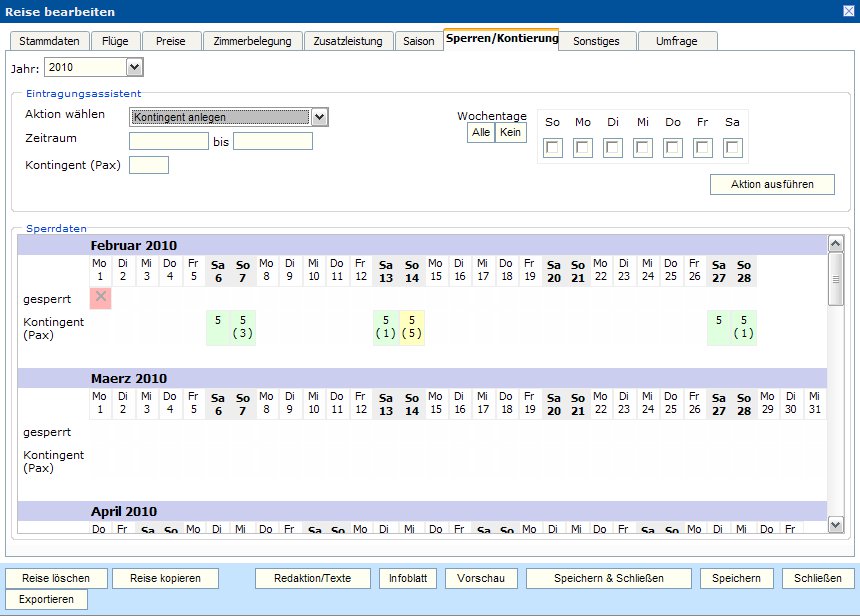The width and height of the screenshot is (860, 616).
Task: Click the scroll up arrow in Sperrdaten
Action: (836, 245)
